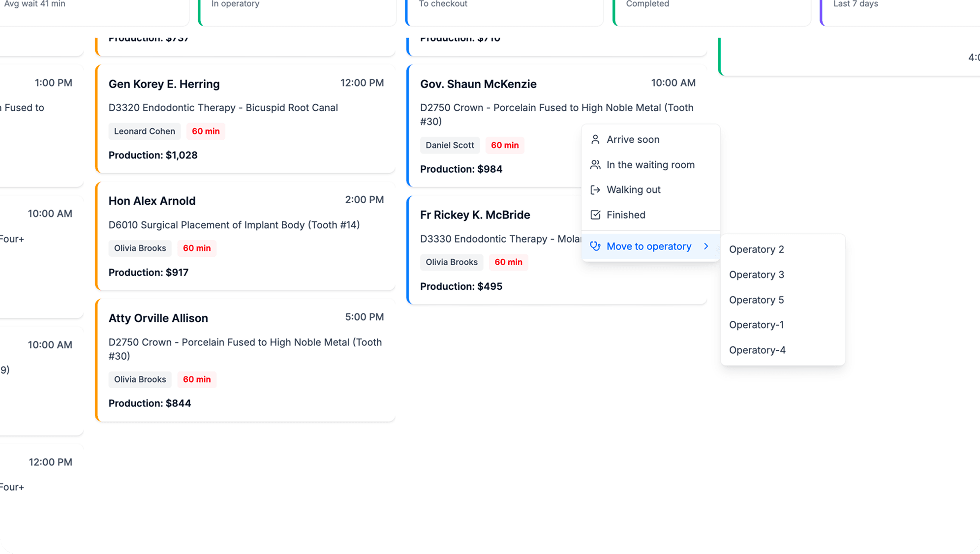Click Atty Orville Allison patient name
The height and width of the screenshot is (554, 980).
pos(158,318)
